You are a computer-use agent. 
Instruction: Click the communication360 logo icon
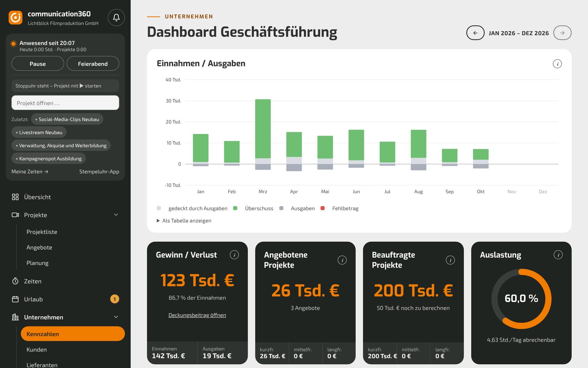15,18
